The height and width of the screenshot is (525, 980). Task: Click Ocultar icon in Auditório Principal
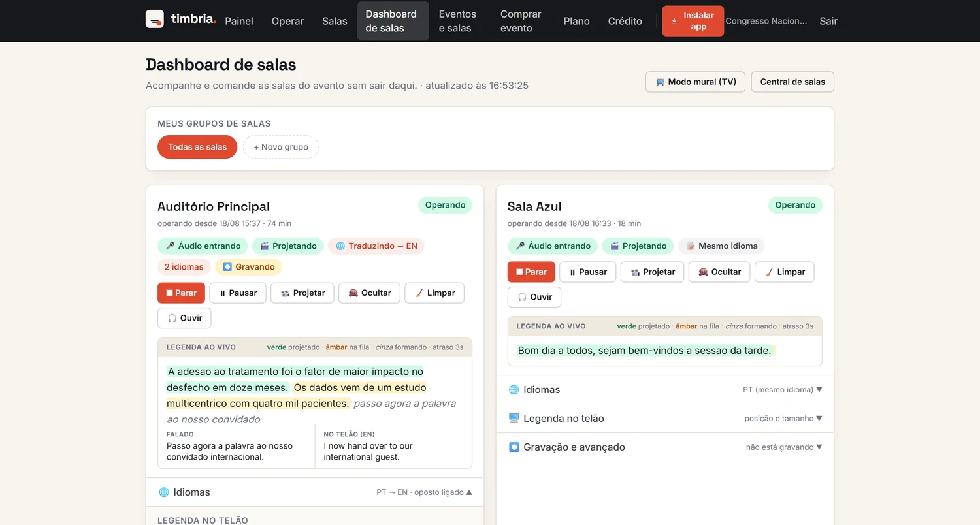pos(353,293)
